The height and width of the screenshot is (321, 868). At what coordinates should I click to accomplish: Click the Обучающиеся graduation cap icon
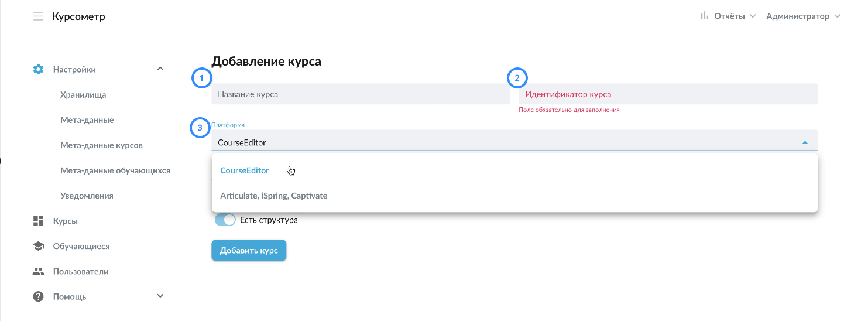39,246
